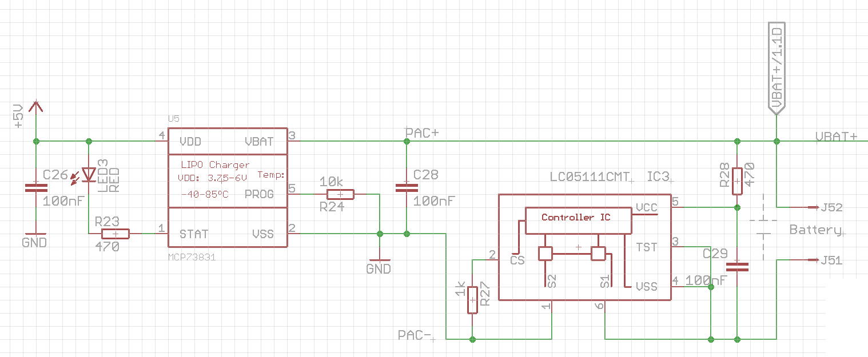This screenshot has width=868, height=357.
Task: Click the junction dot at PAC- under R27
Action: pyautogui.click(x=472, y=339)
